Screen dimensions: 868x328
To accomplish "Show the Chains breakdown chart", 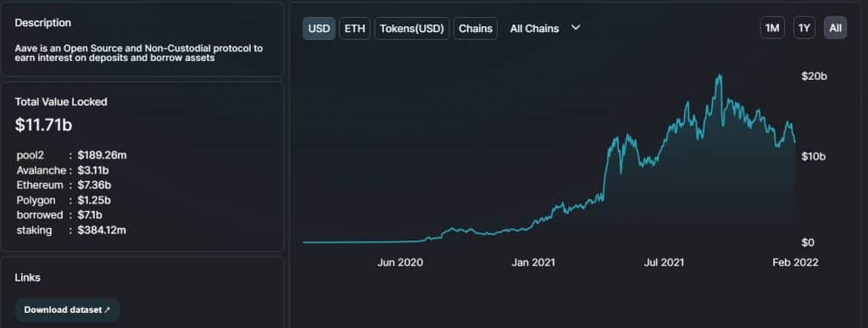I will point(476,29).
